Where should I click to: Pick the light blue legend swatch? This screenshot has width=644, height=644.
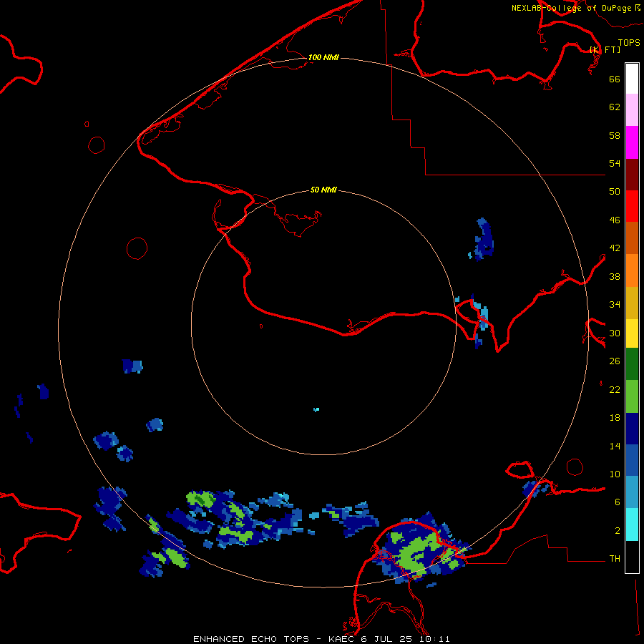click(632, 492)
